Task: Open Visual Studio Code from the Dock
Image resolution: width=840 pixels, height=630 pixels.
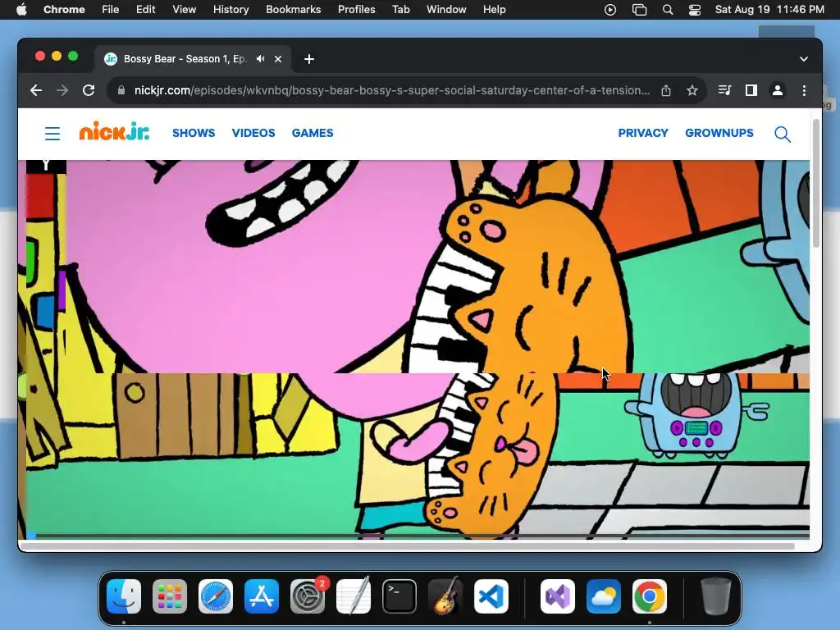Action: point(491,596)
